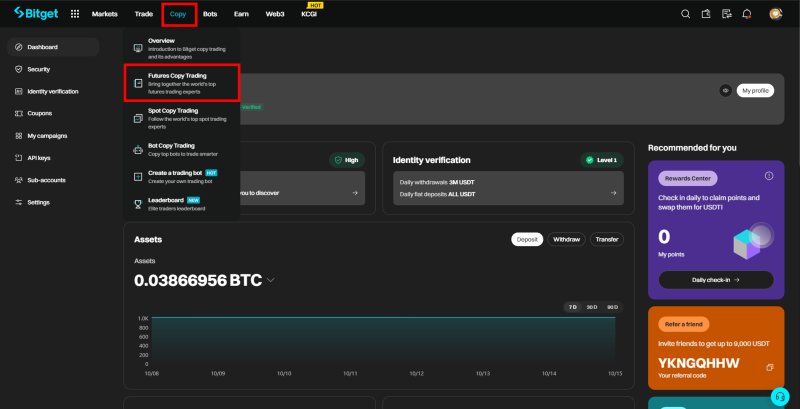Click the Daily withdrawals 3M USDT text
800x409 pixels.
point(437,182)
